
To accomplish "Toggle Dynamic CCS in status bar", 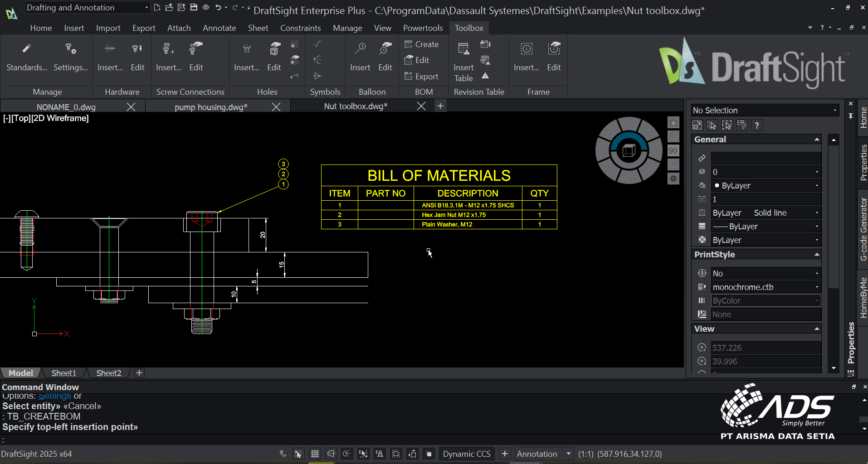I will click(x=467, y=454).
